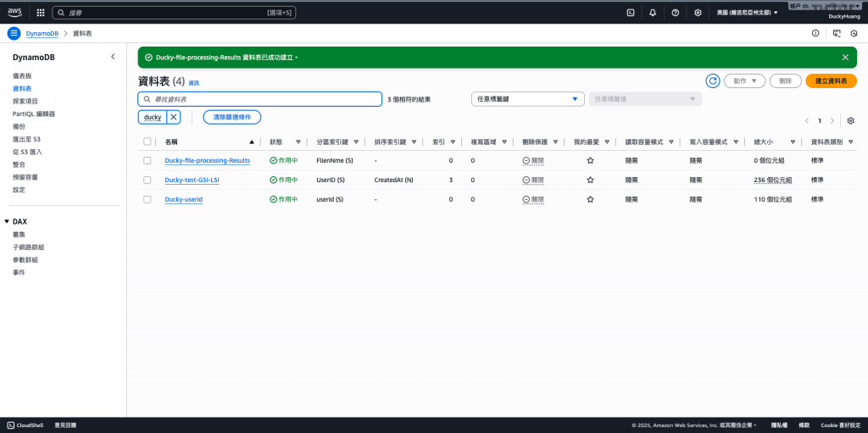The width and height of the screenshot is (868, 433).
Task: Open Cookie 喜好設定 in the footer
Action: click(x=840, y=425)
